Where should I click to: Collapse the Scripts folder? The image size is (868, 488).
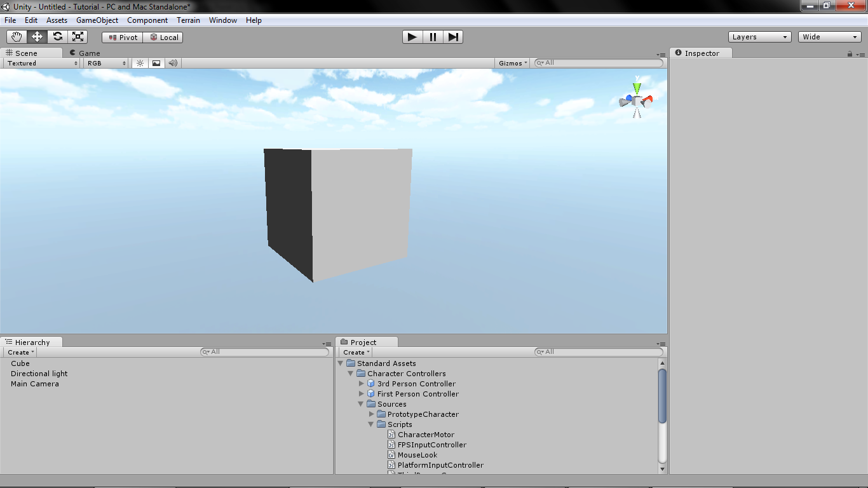(371, 424)
